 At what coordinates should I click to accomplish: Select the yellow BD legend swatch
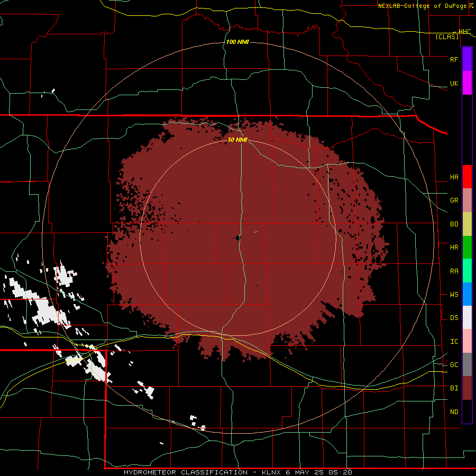(467, 224)
